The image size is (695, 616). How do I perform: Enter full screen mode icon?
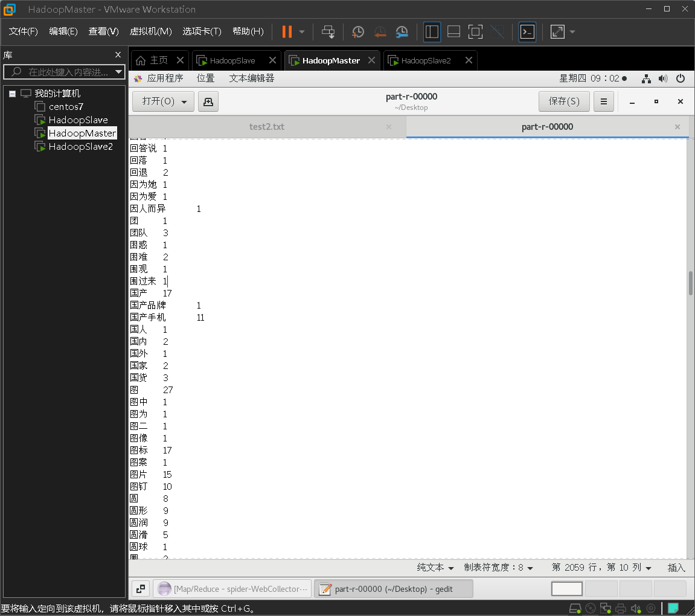point(475,32)
